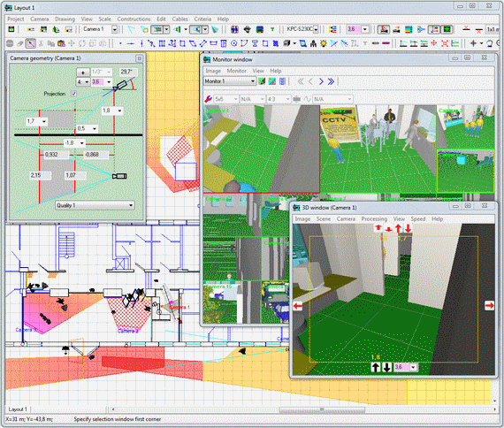The height and width of the screenshot is (428, 504).
Task: Toggle the pressed camera icon button after 3,6 field
Action: [383, 29]
